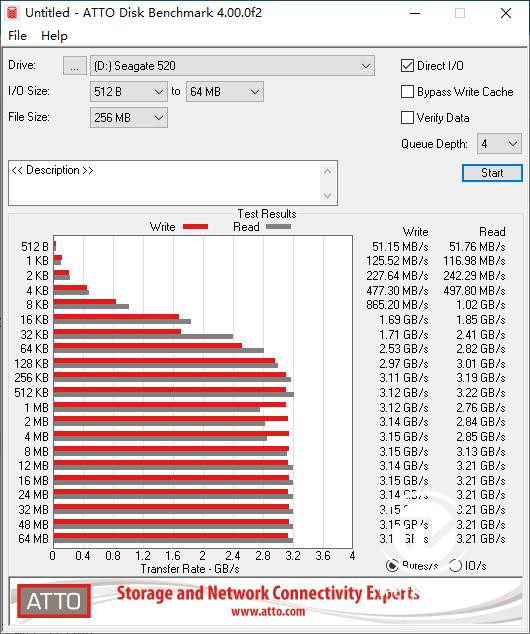Image resolution: width=530 pixels, height=634 pixels.
Task: Uncheck the Direct I/O checkbox
Action: (407, 66)
